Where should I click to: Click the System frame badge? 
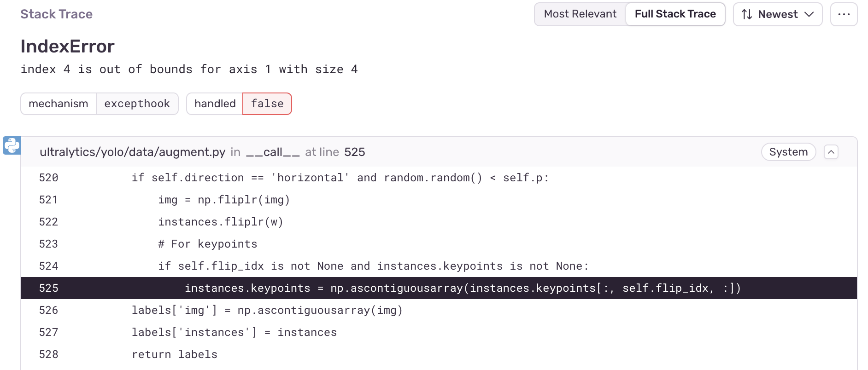coord(788,151)
